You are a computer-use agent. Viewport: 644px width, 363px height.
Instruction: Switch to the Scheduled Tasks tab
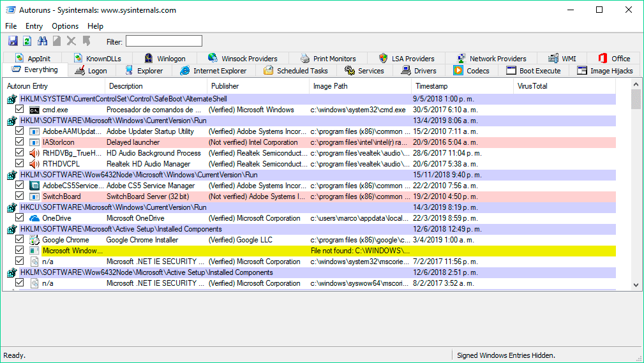297,71
